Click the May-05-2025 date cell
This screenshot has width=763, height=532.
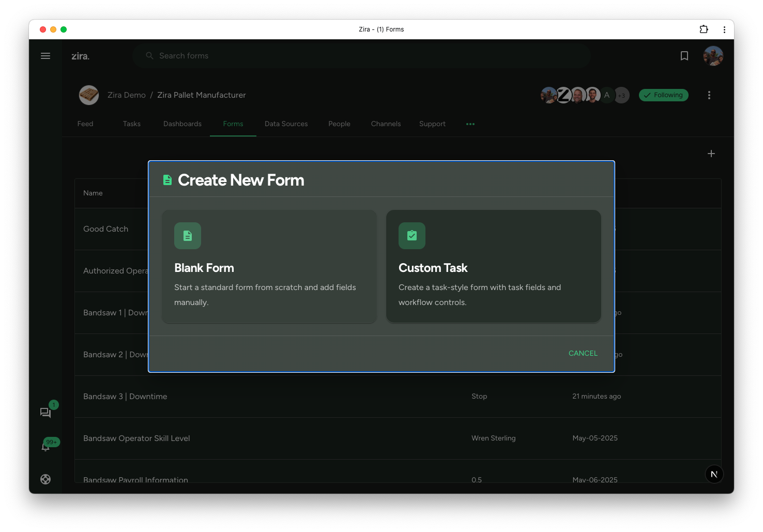[x=595, y=438]
